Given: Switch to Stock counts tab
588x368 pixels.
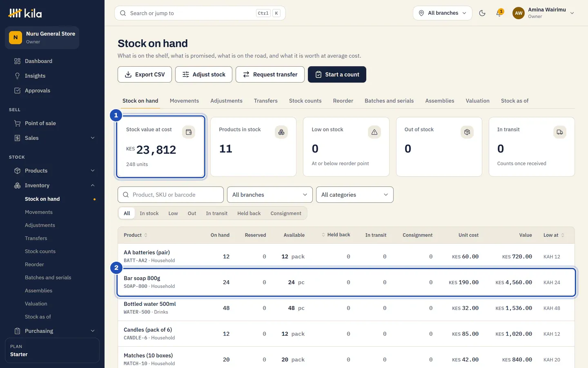Looking at the screenshot, I should pyautogui.click(x=305, y=101).
